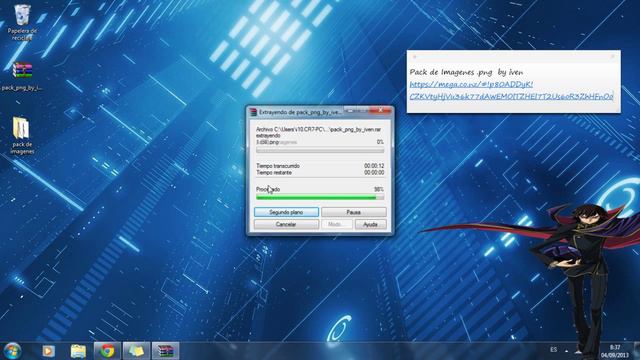Click the Show desktop button at taskbar end
Viewport: 640px width, 360px height.
[x=637, y=351]
